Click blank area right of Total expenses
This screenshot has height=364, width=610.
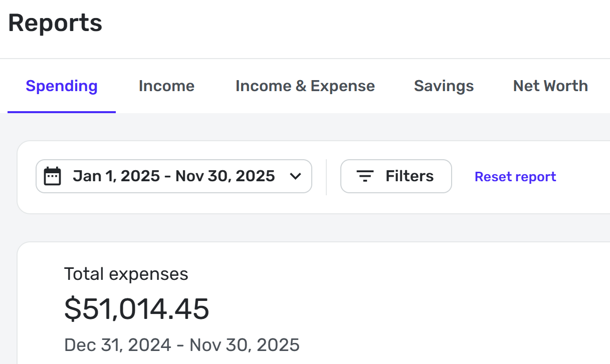point(401,274)
